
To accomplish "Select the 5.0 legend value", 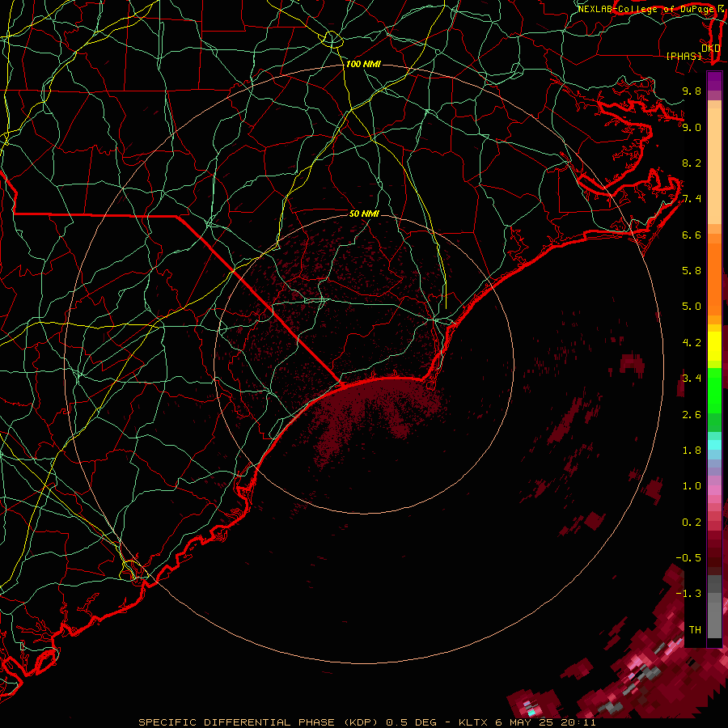I will (692, 307).
